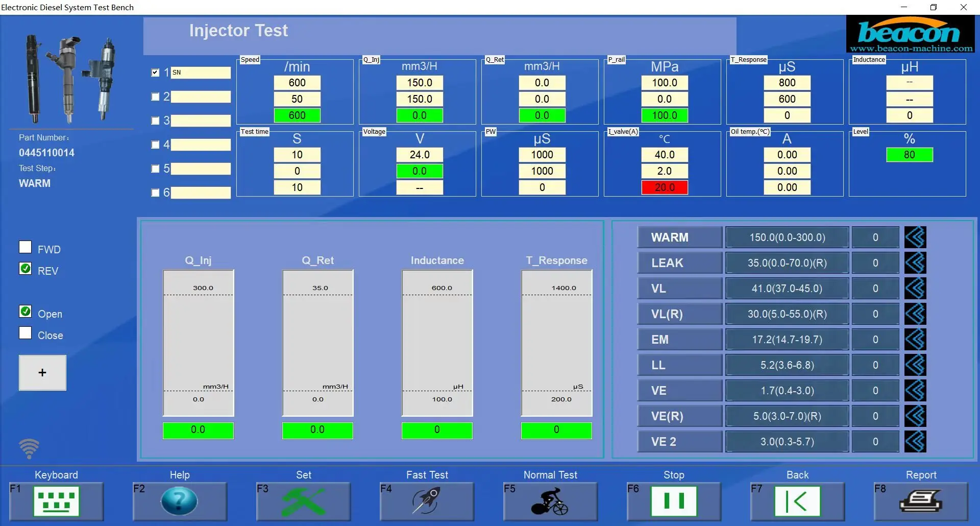Open Help with the question mark icon
This screenshot has width=980, height=526.
[x=180, y=501]
